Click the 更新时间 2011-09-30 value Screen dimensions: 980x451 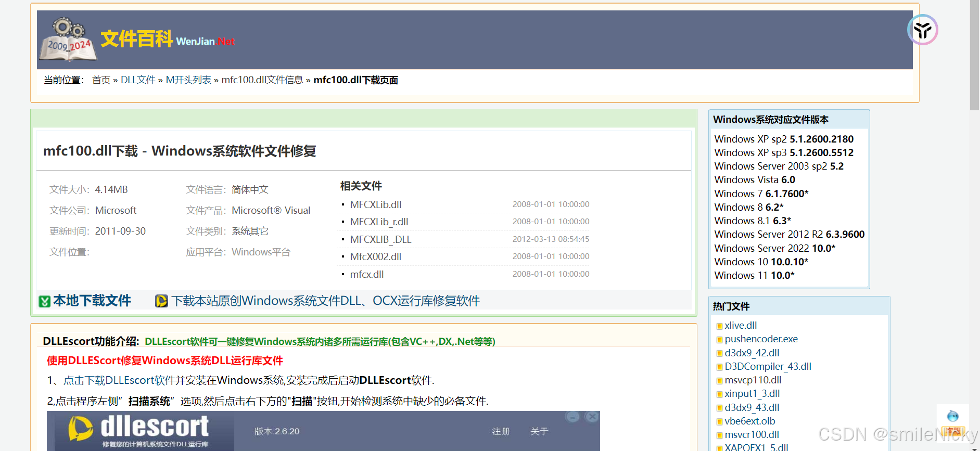pos(120,231)
